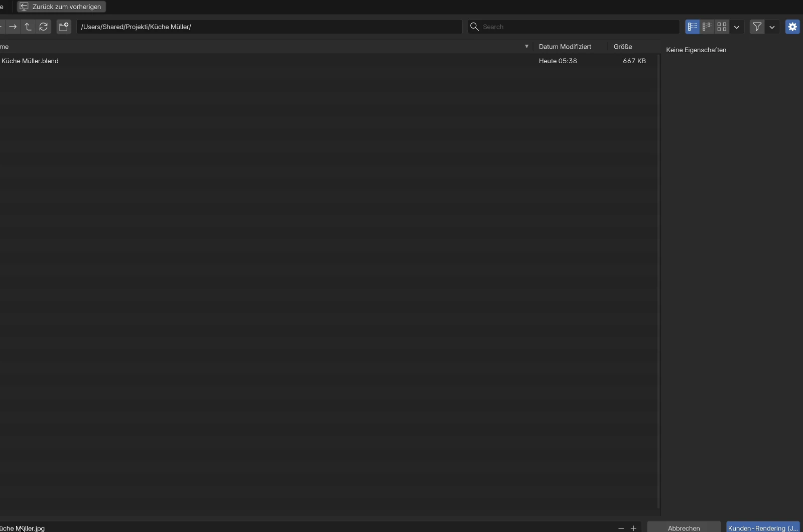Viewport: 803px width, 532px height.
Task: Go forward with the right arrow button
Action: pos(13,27)
